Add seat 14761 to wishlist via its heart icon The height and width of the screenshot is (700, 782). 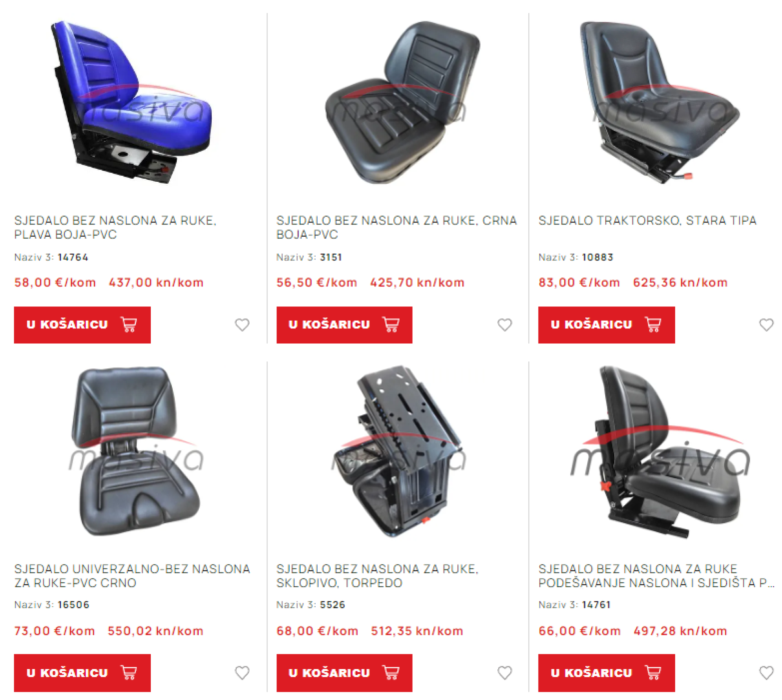point(766,673)
